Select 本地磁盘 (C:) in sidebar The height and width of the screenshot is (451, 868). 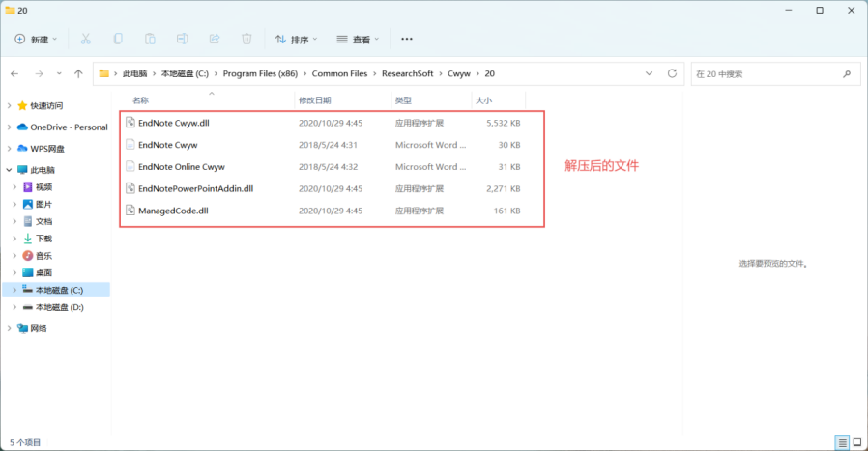pyautogui.click(x=59, y=290)
